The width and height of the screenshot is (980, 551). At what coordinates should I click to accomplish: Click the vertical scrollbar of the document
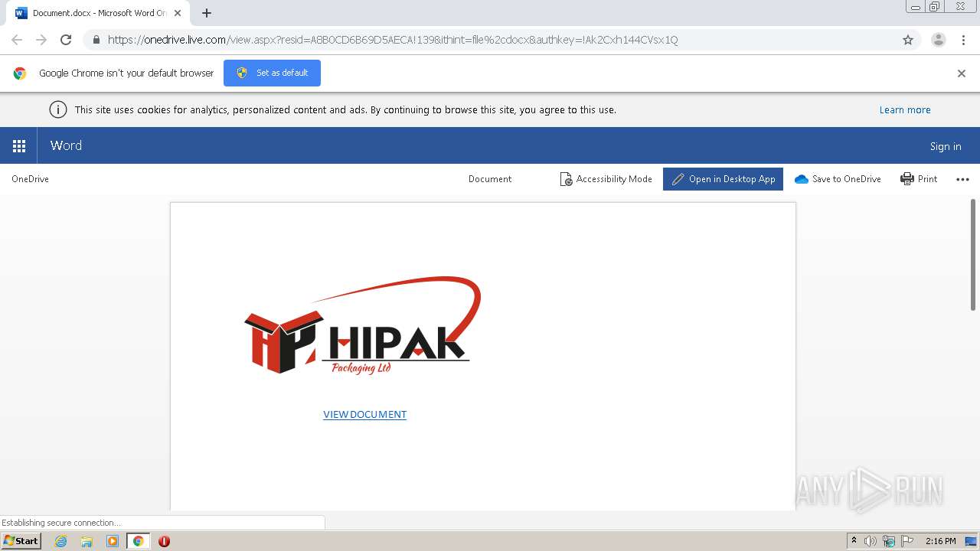pos(974,254)
